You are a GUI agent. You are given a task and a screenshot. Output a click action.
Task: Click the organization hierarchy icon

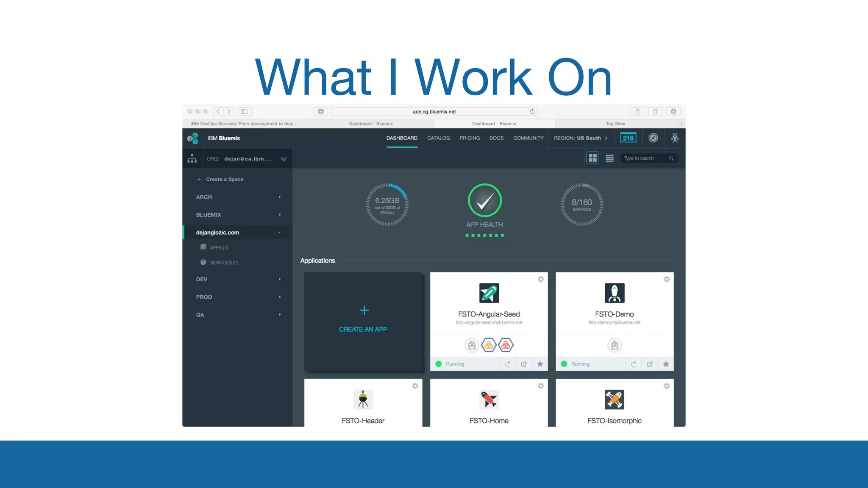[x=192, y=159]
